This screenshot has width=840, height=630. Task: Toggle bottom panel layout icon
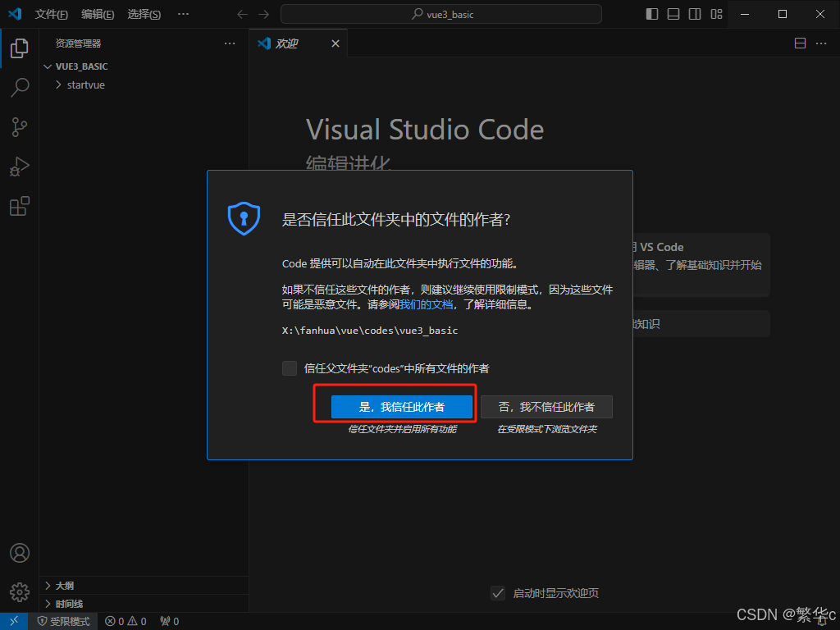click(673, 14)
